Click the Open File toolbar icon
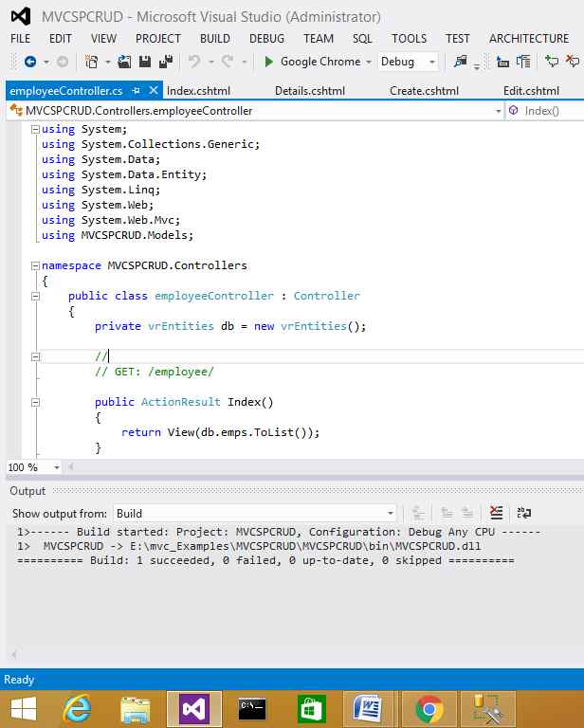 click(124, 62)
